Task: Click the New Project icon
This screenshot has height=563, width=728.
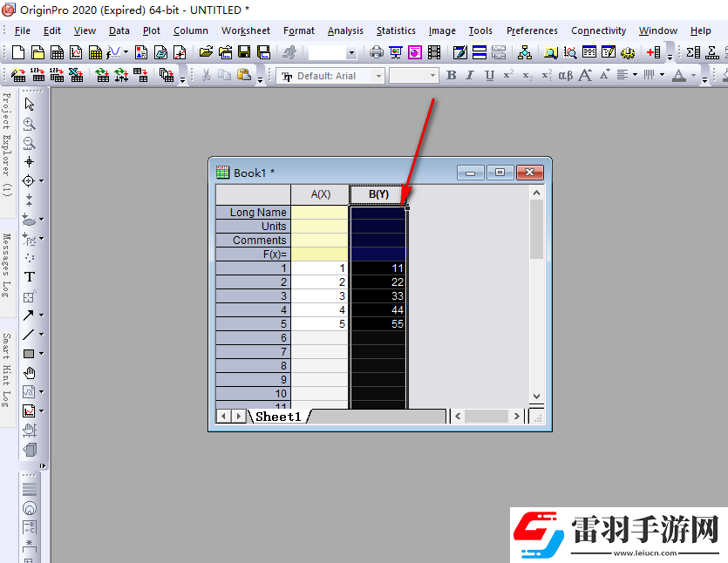Action: click(x=17, y=52)
